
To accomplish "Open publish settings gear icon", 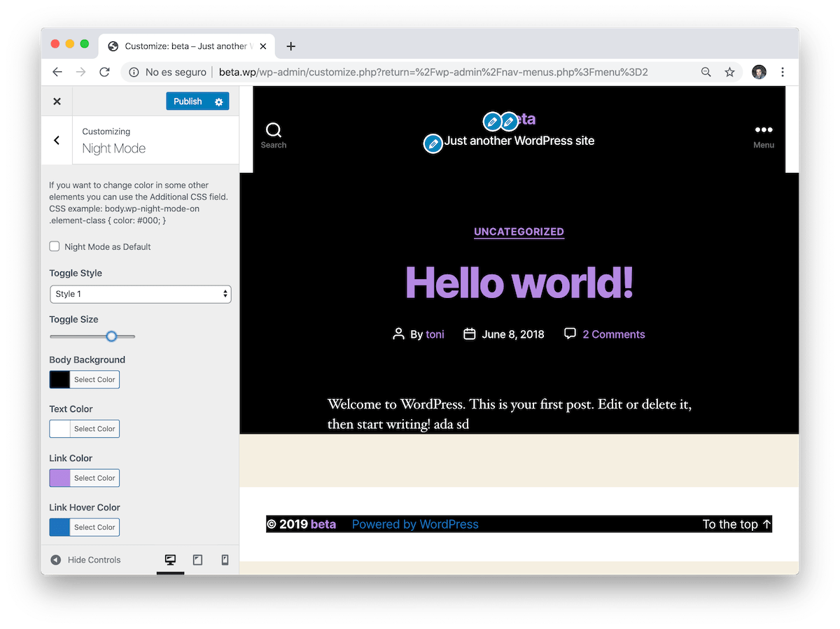I will click(218, 101).
